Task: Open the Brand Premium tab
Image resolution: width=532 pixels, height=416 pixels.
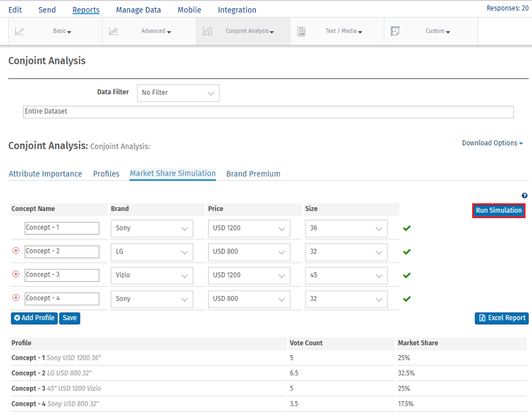Action: tap(253, 174)
